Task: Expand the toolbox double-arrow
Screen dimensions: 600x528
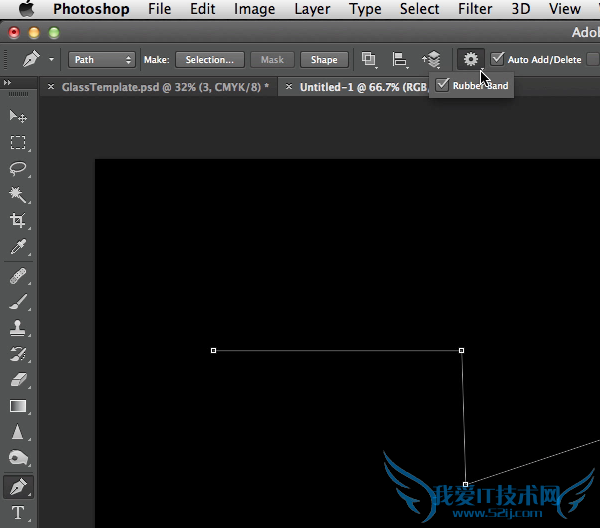Action: pos(7,82)
